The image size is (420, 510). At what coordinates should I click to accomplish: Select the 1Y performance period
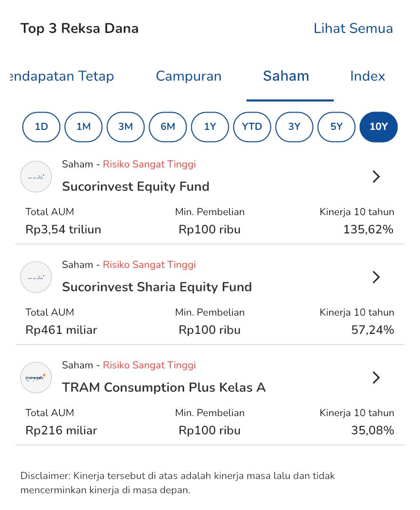click(210, 126)
